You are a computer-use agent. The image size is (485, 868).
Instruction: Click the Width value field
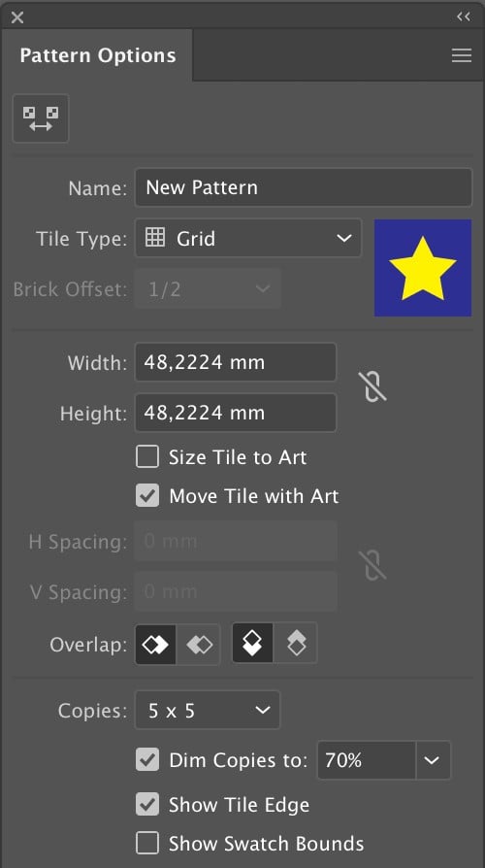tap(236, 362)
